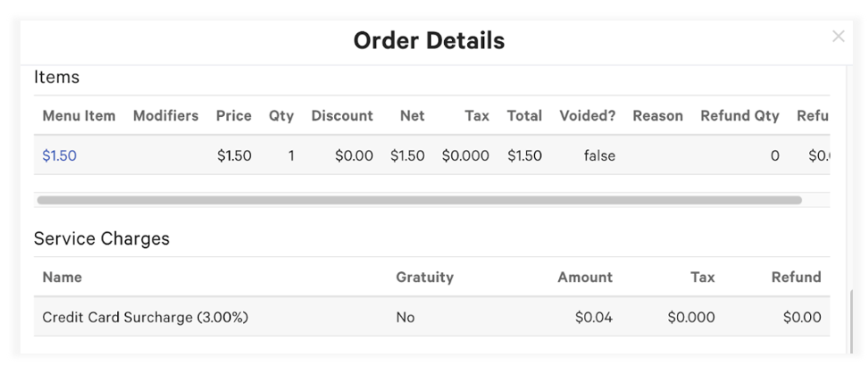Click the Service Charges section heading
868x366 pixels.
[102, 238]
